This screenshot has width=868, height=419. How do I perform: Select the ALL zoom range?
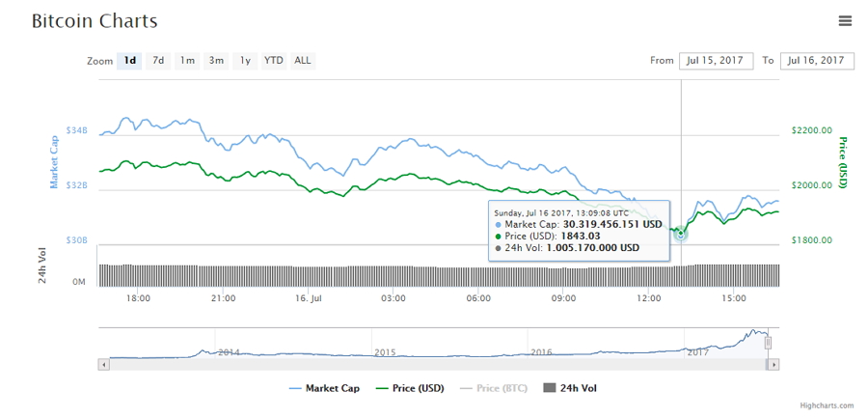click(302, 61)
